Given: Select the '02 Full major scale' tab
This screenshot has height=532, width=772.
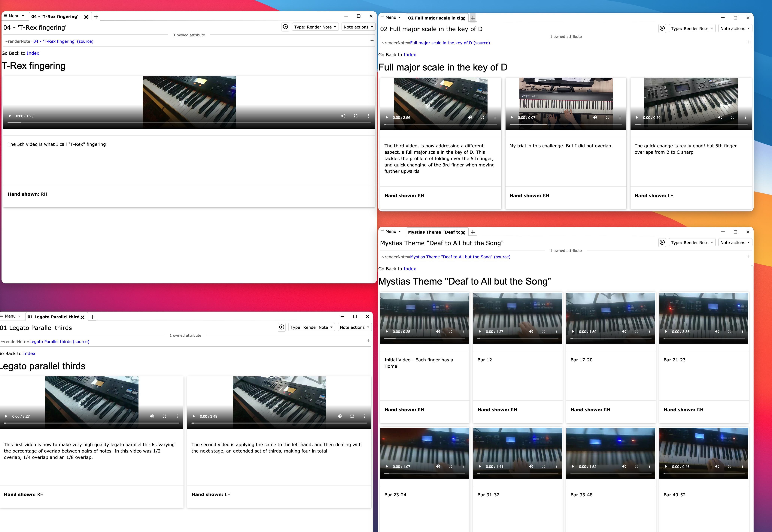Looking at the screenshot, I should point(433,18).
